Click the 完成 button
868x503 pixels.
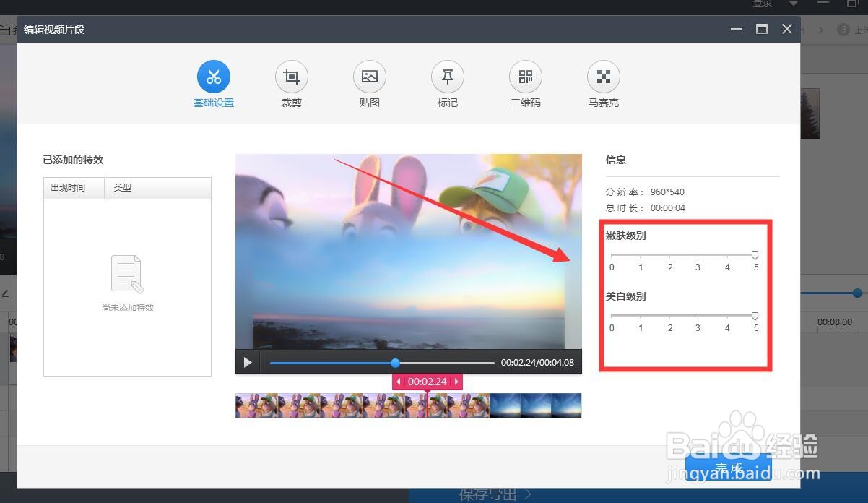click(x=729, y=468)
